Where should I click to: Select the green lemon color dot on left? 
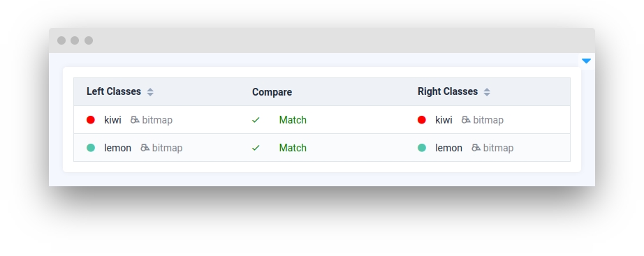tap(91, 148)
